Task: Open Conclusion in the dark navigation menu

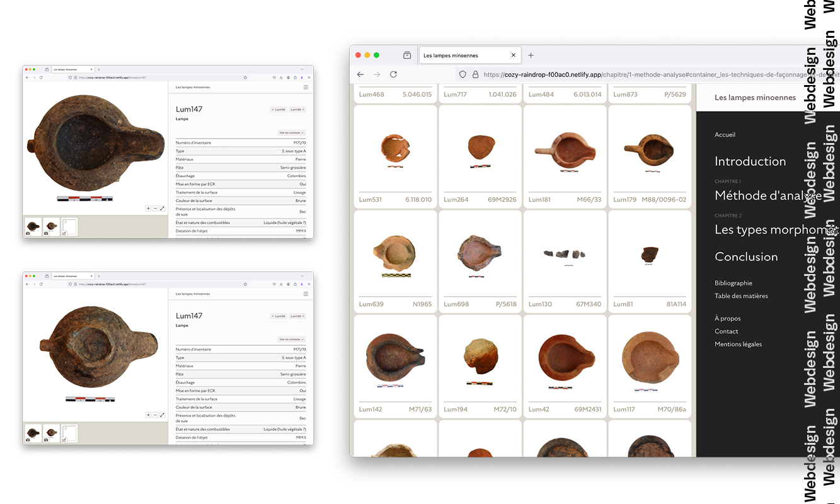Action: 746,256
